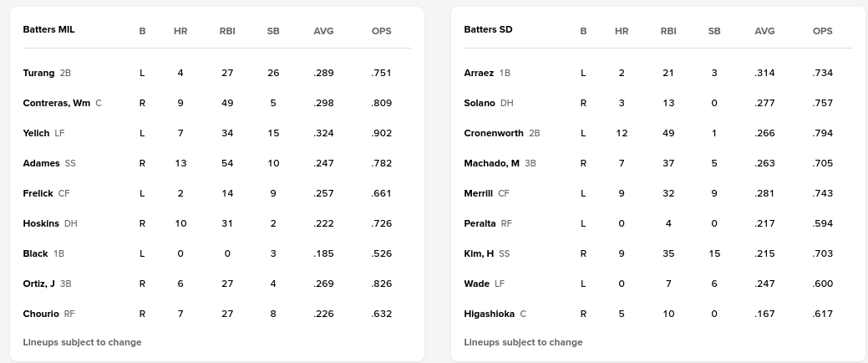Click Arraez in the San Diego lineup
The width and height of the screenshot is (868, 363).
tap(479, 73)
